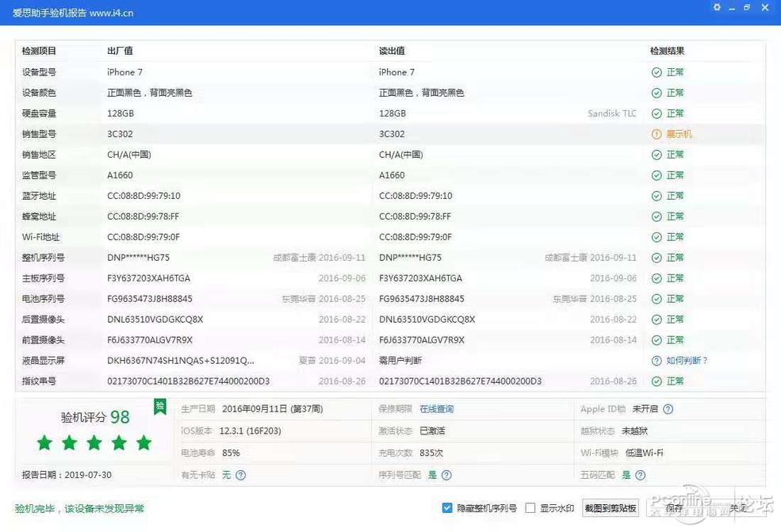Select the iOS版本 value 12.3.1 (16F203)

tap(250, 431)
